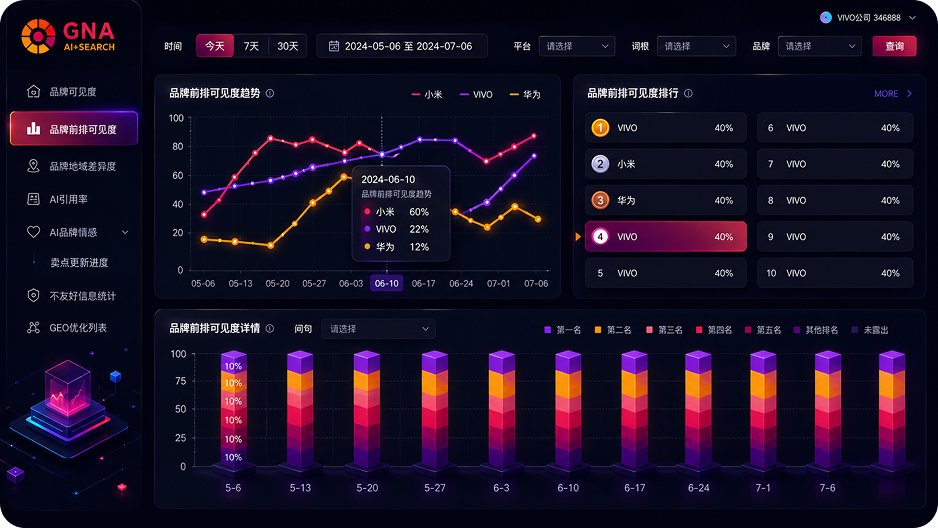The height and width of the screenshot is (528, 938).
Task: Click the 06-10 highlighted date marker
Action: click(386, 283)
